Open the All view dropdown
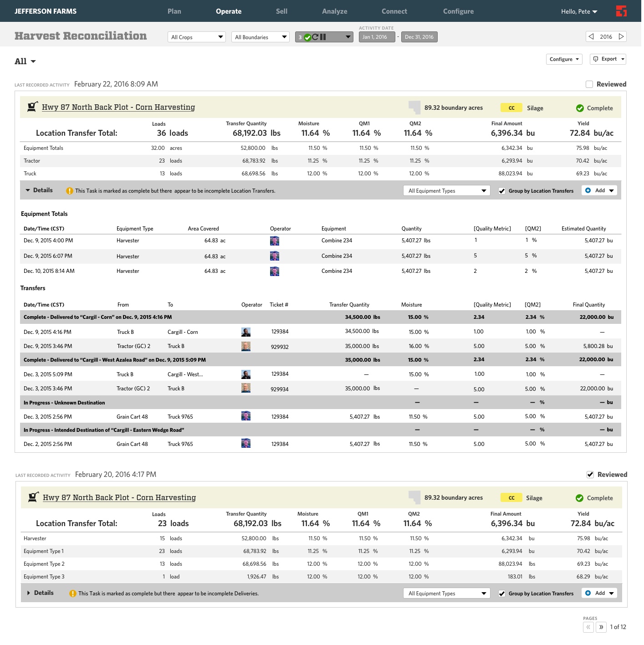 coord(25,61)
